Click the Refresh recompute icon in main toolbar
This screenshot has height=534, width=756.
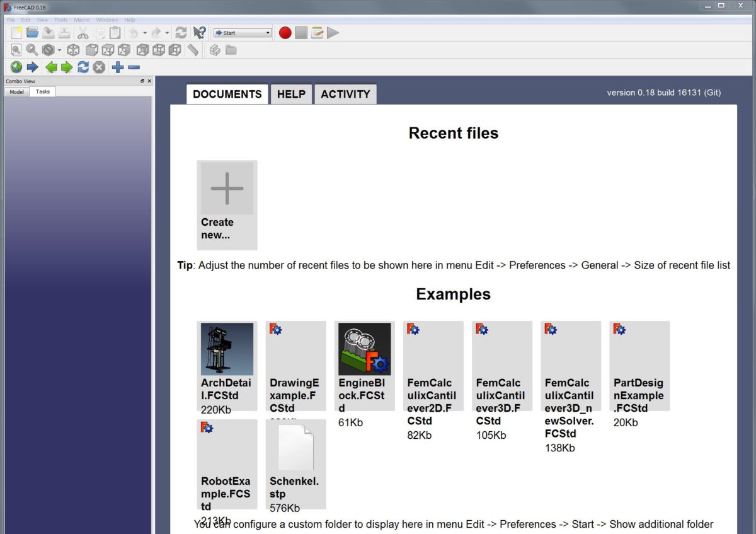(181, 33)
